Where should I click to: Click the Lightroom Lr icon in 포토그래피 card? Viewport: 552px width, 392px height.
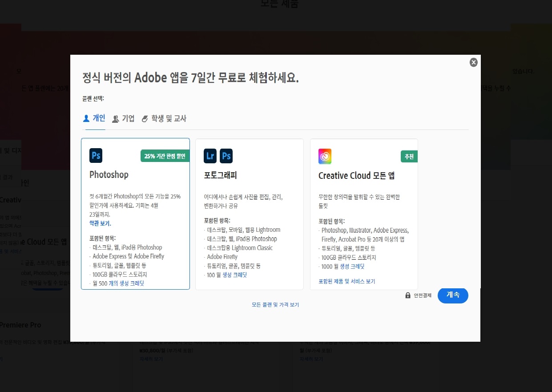pos(210,156)
